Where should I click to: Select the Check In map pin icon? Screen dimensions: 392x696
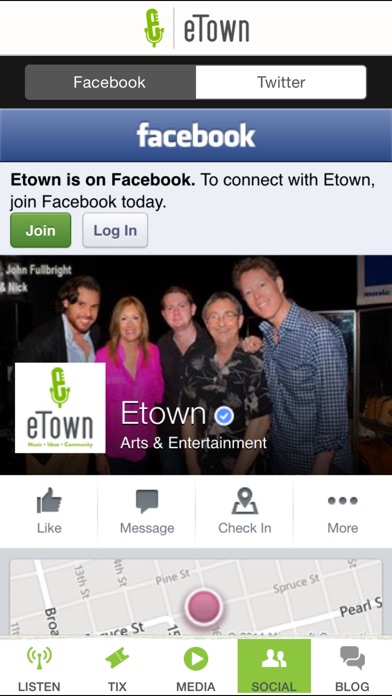coord(245,501)
